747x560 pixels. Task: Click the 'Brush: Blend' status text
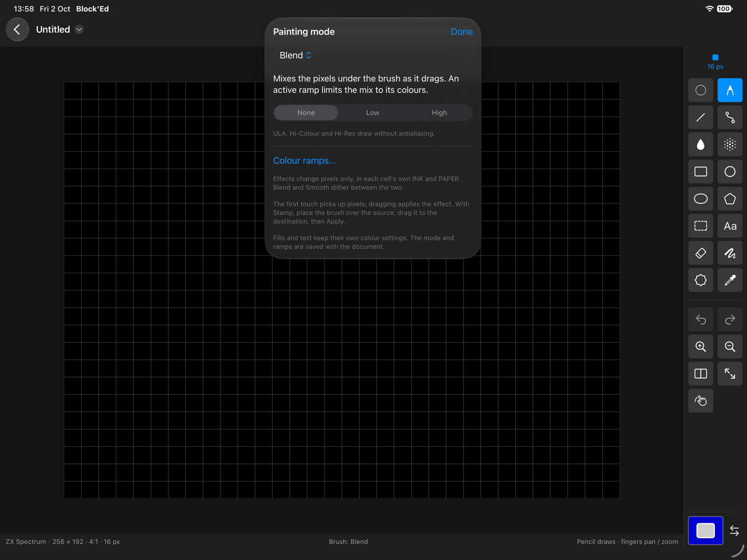click(x=348, y=542)
